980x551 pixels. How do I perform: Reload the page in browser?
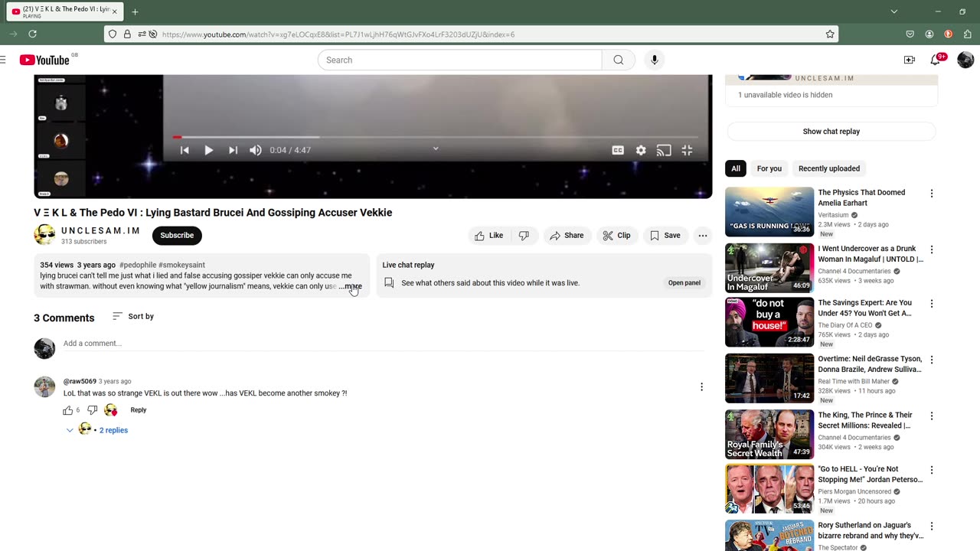[x=32, y=34]
